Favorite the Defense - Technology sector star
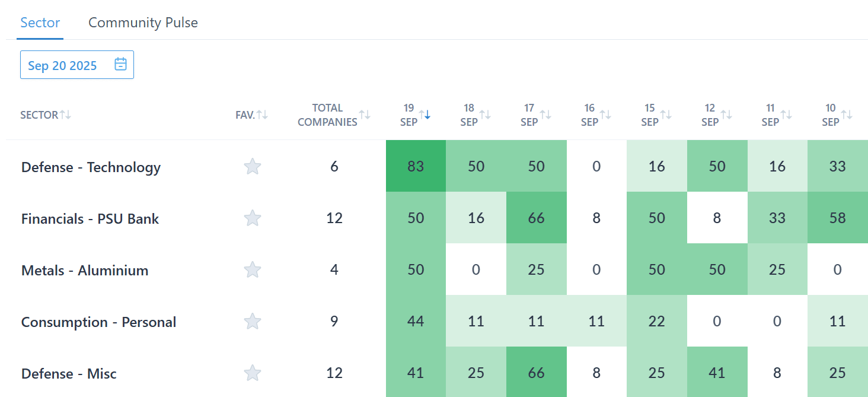Image resolution: width=868 pixels, height=397 pixels. (x=253, y=167)
